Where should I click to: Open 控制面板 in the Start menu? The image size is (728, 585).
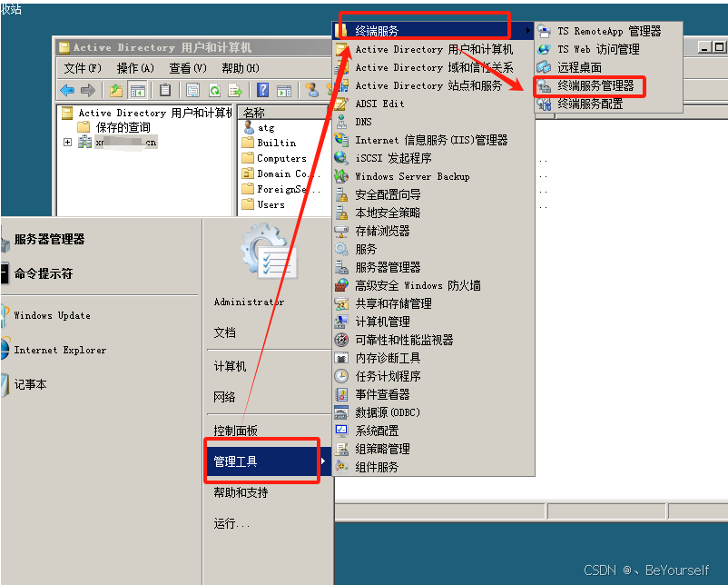coord(235,431)
